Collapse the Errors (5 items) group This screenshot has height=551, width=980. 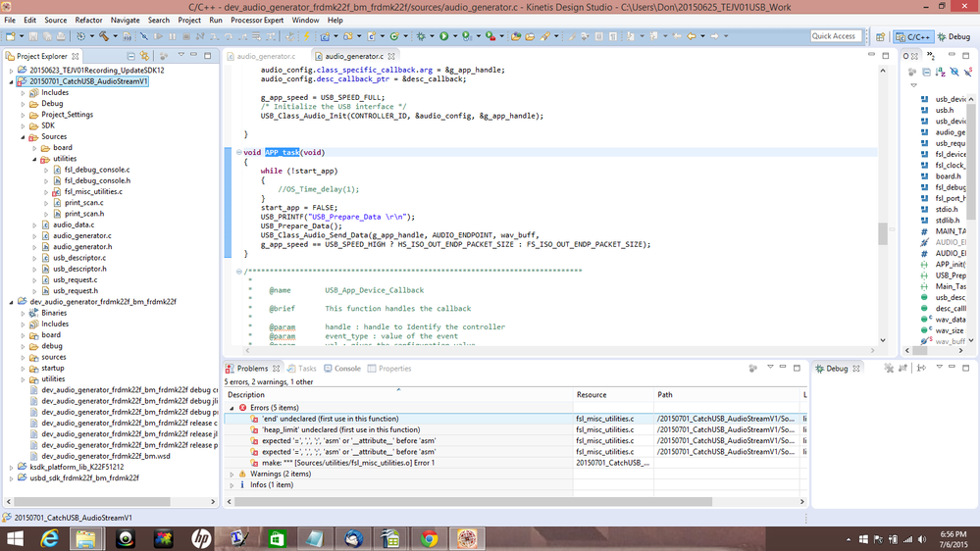(232, 408)
